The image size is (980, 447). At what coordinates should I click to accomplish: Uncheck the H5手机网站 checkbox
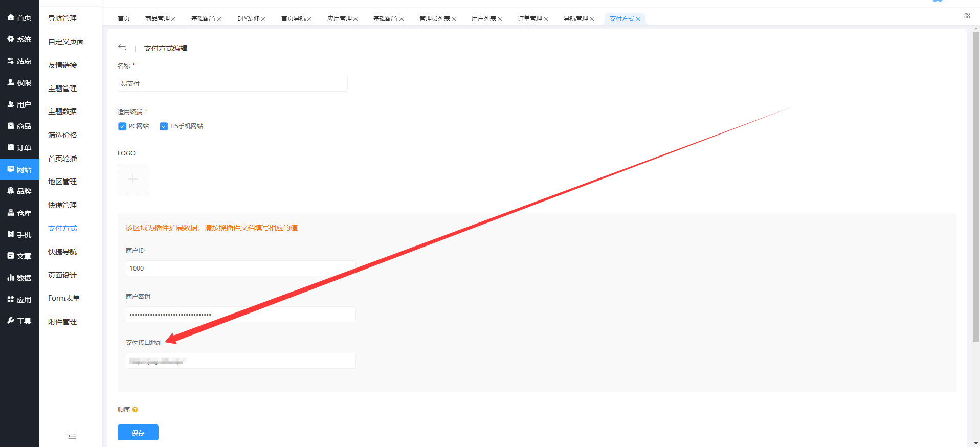tap(164, 126)
